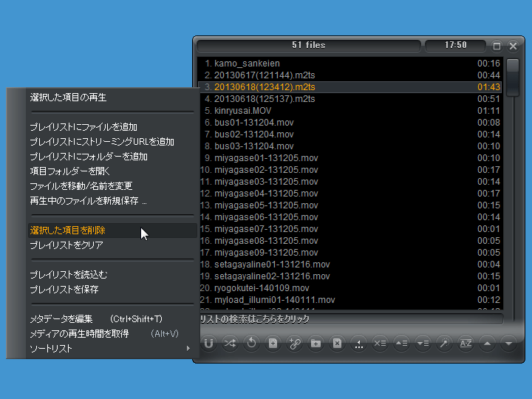Click the clear playlist X-list icon
Screen dimensions: 532x399
coord(380,344)
